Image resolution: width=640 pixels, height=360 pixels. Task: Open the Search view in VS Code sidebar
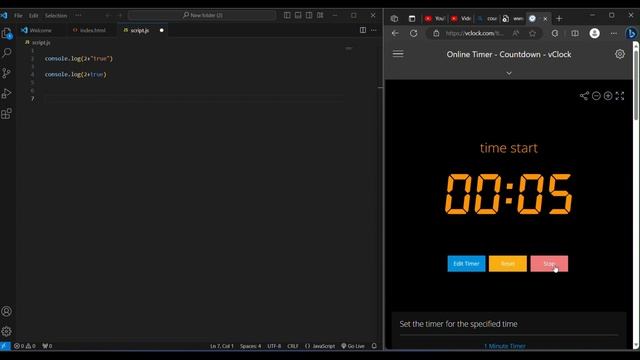[x=7, y=53]
